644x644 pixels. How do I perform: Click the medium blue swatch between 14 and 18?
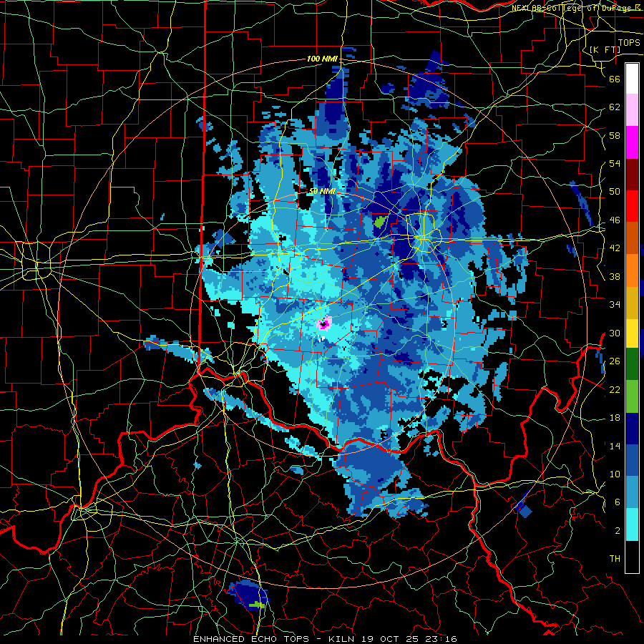pos(632,461)
